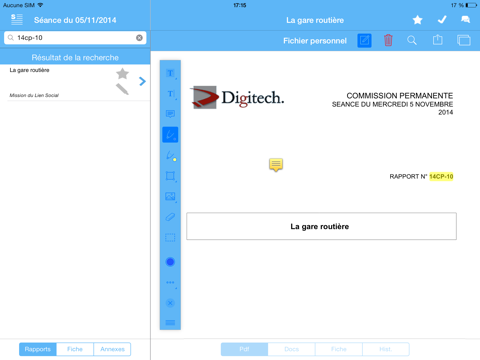Select the second text annotation tool
This screenshot has height=360, width=480.
pos(170,94)
